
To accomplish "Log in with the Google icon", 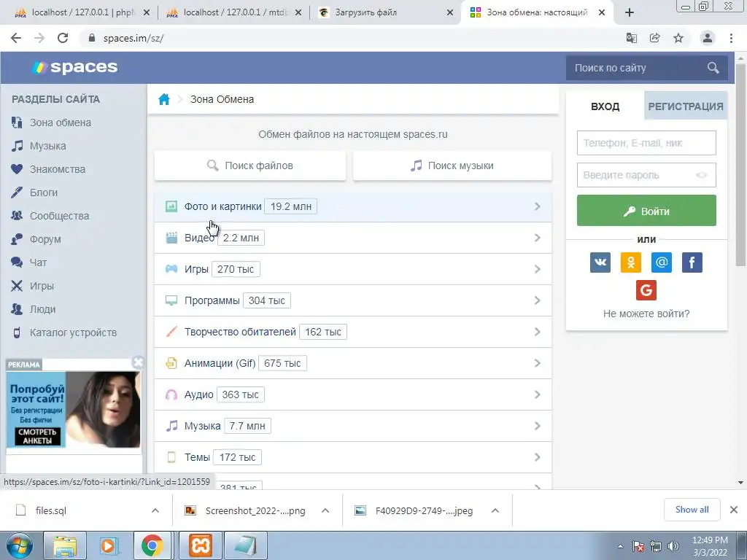I will (x=646, y=290).
